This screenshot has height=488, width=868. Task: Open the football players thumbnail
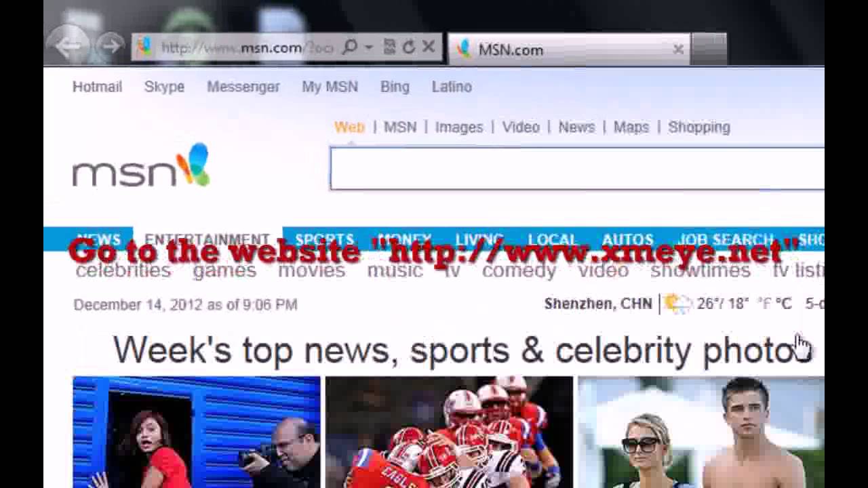(449, 432)
